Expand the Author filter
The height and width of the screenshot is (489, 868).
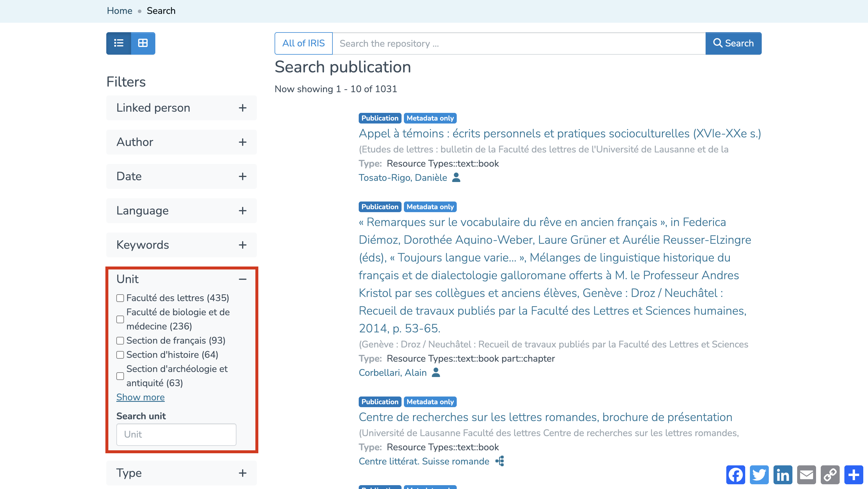[243, 142]
